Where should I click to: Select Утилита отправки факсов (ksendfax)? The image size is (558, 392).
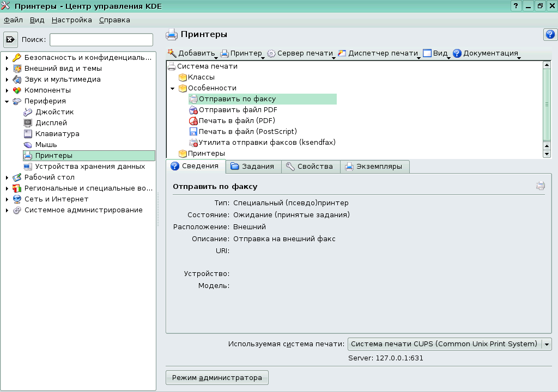(266, 143)
